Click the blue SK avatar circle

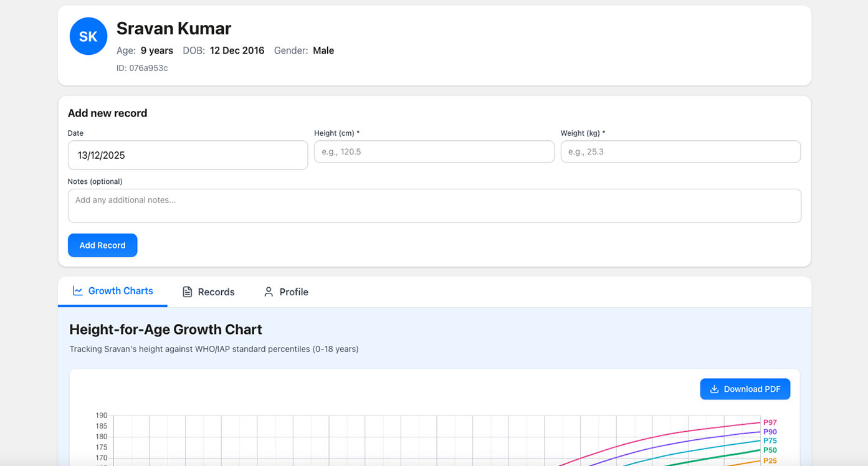click(88, 36)
